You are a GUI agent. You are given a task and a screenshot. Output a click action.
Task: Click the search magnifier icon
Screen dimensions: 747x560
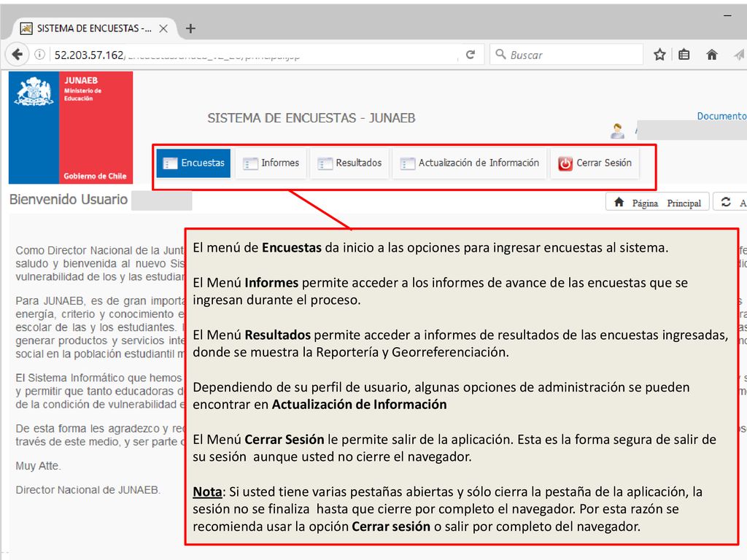click(x=500, y=54)
